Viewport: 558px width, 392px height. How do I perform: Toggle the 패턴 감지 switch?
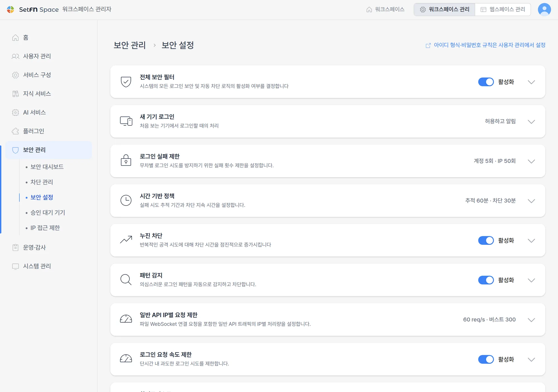[x=486, y=280]
